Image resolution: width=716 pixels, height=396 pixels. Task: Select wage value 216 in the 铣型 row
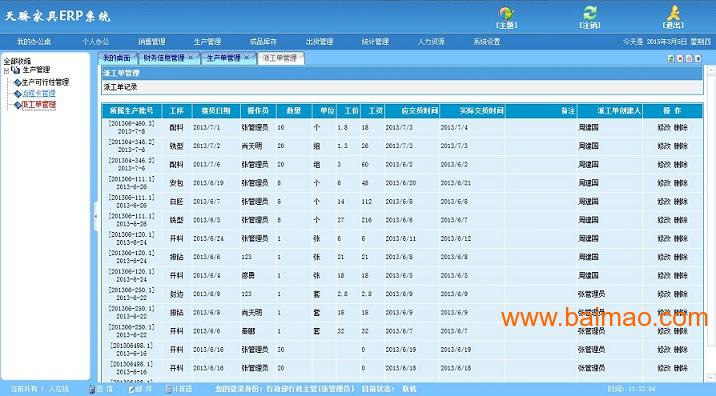[367, 220]
